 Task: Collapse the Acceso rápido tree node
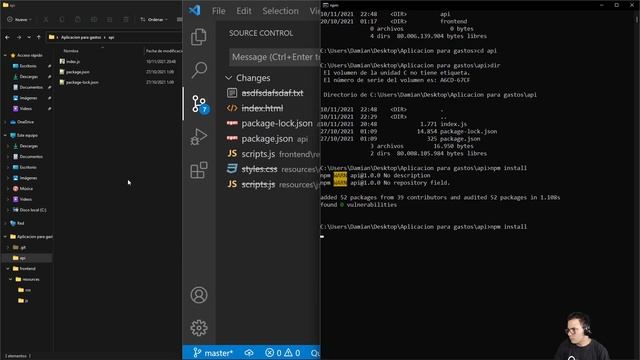click(x=5, y=55)
